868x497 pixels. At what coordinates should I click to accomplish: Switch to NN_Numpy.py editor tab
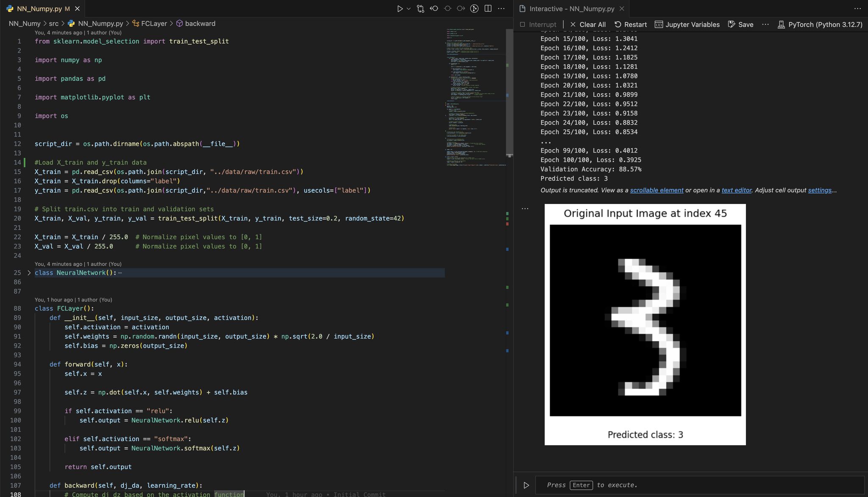click(x=39, y=8)
